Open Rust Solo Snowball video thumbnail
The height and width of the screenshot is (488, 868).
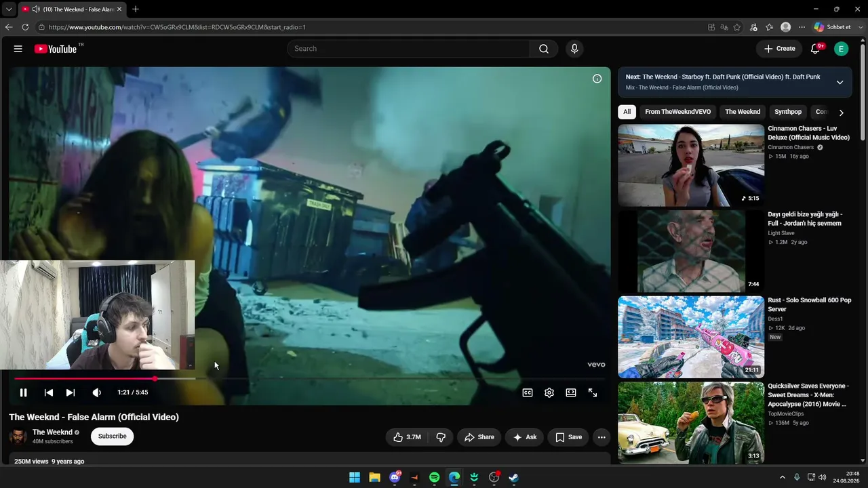click(x=691, y=337)
